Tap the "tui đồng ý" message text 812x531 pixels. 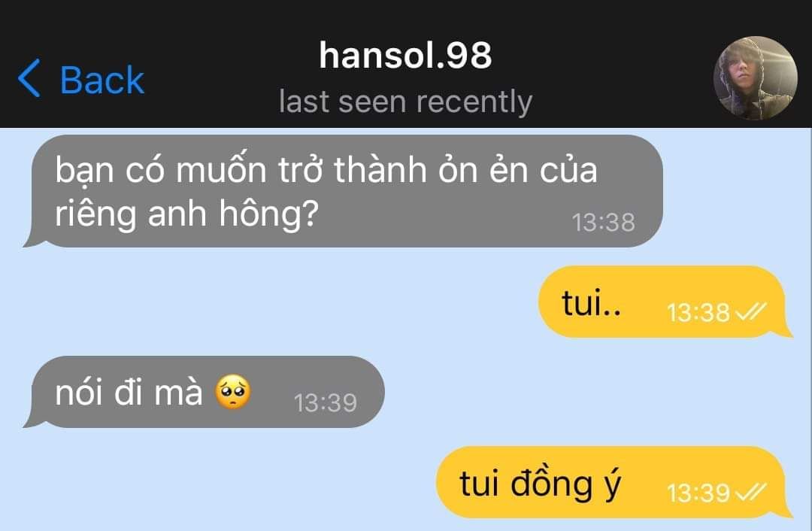(540, 484)
